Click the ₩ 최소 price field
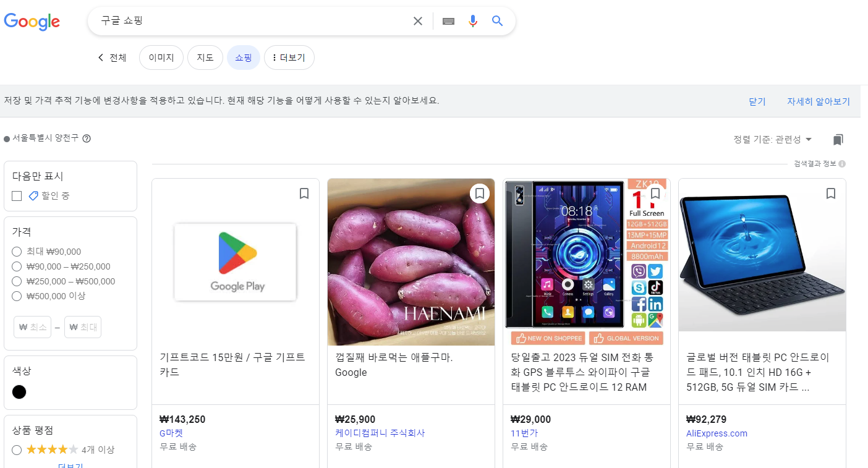The height and width of the screenshot is (468, 868). (33, 327)
